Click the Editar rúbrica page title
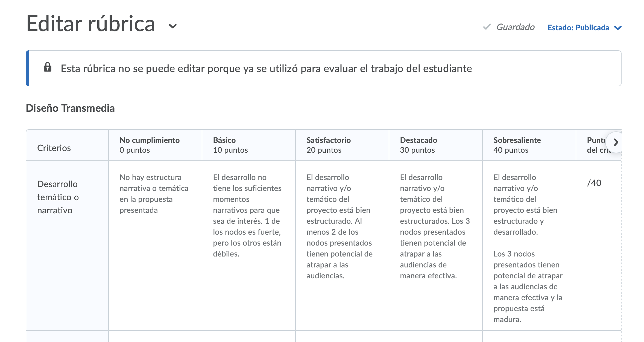644x342 pixels. click(91, 24)
